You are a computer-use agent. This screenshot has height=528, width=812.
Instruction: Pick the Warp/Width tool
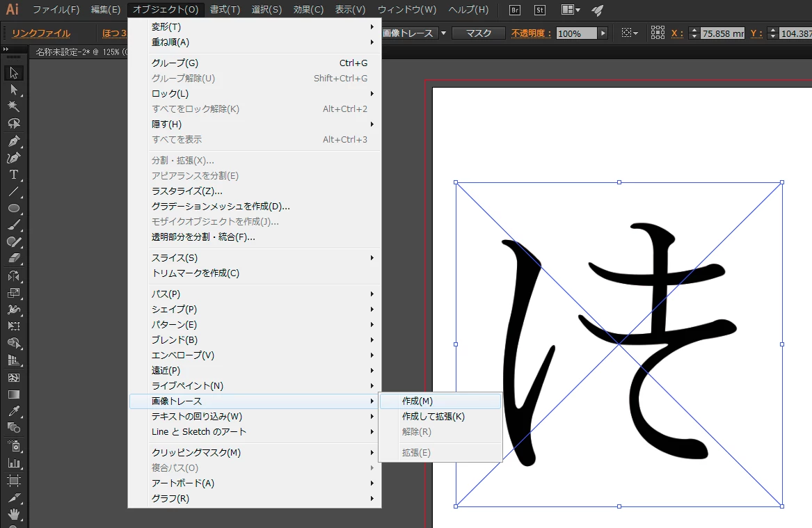coord(14,310)
